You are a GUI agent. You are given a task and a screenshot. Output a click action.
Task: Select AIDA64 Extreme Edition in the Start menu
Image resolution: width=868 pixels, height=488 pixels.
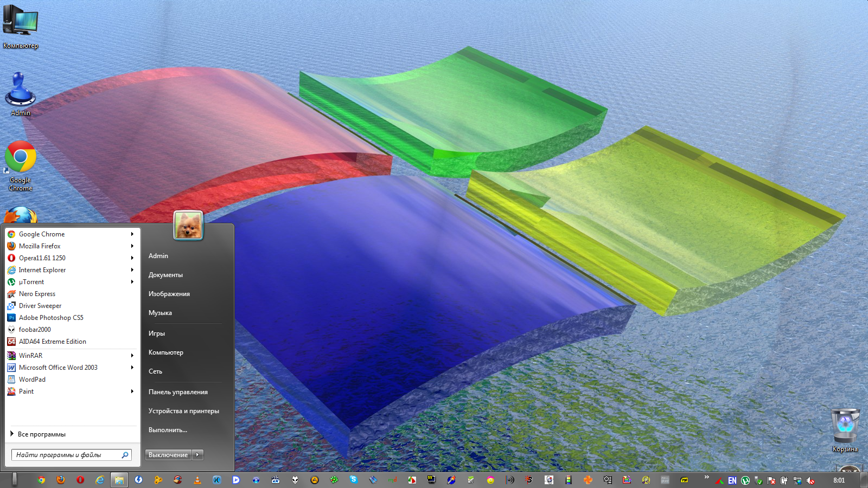click(x=52, y=342)
